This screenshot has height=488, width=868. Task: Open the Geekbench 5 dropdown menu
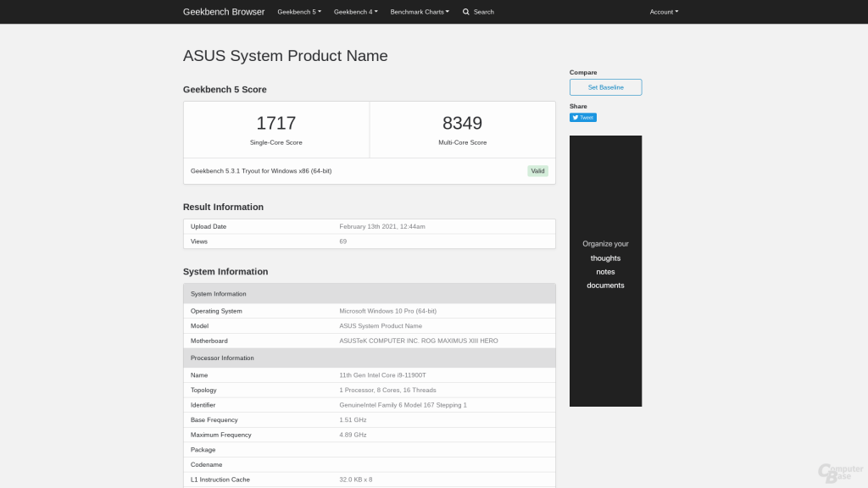pos(299,12)
